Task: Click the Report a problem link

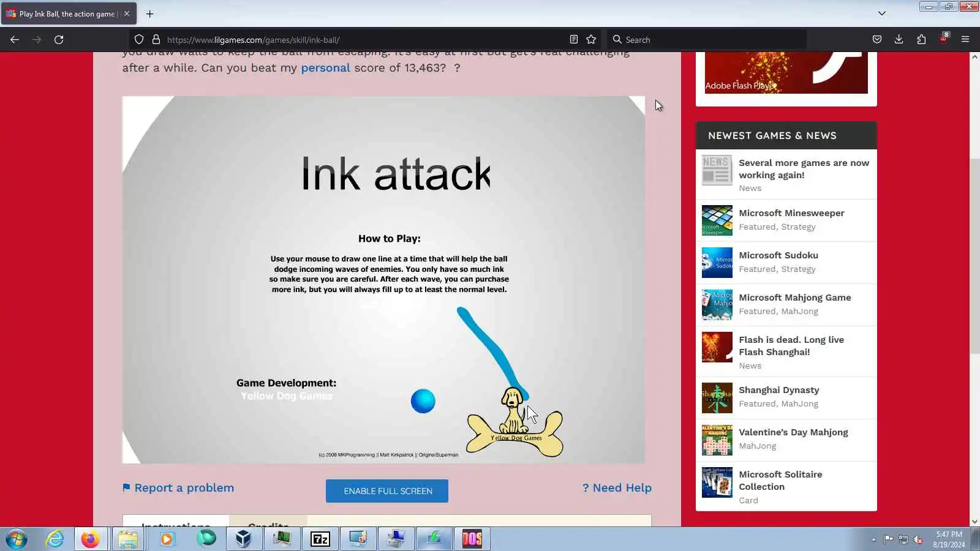Action: tap(178, 488)
